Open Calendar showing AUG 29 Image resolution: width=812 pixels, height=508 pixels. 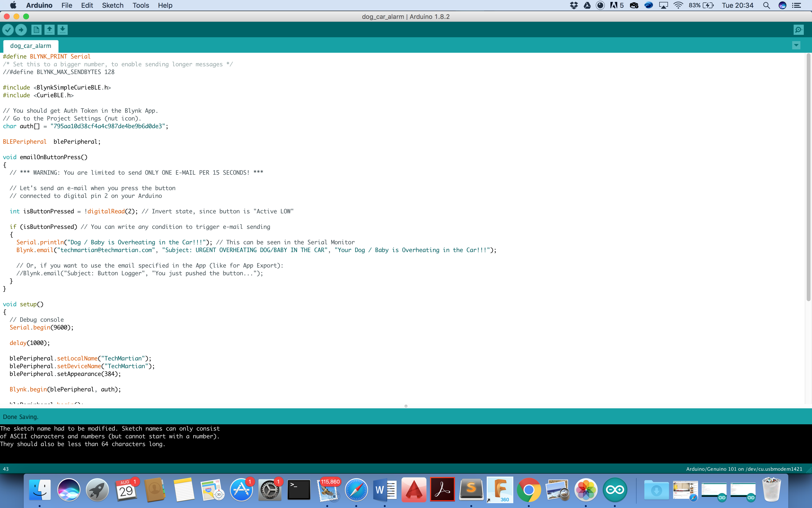(126, 490)
